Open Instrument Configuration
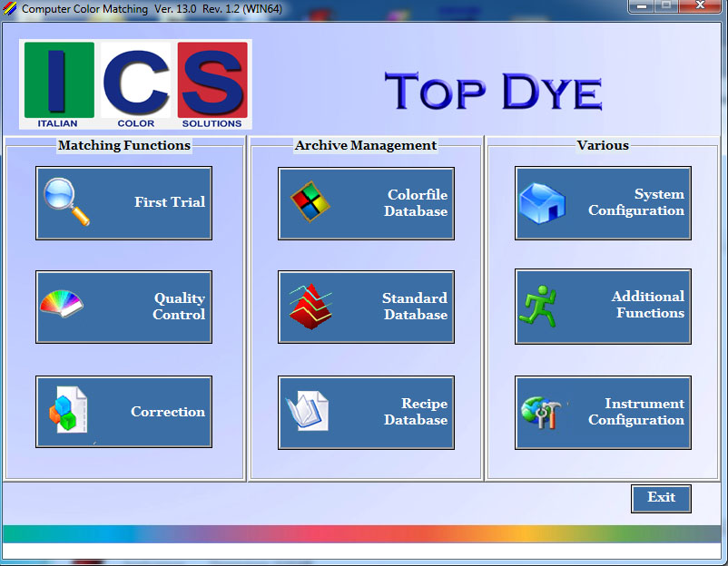The width and height of the screenshot is (728, 566). coord(603,413)
